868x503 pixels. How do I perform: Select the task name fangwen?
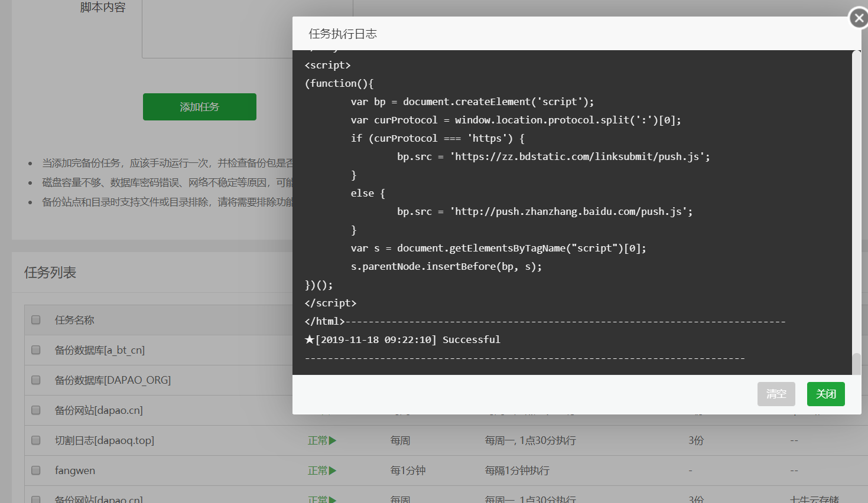(x=75, y=471)
